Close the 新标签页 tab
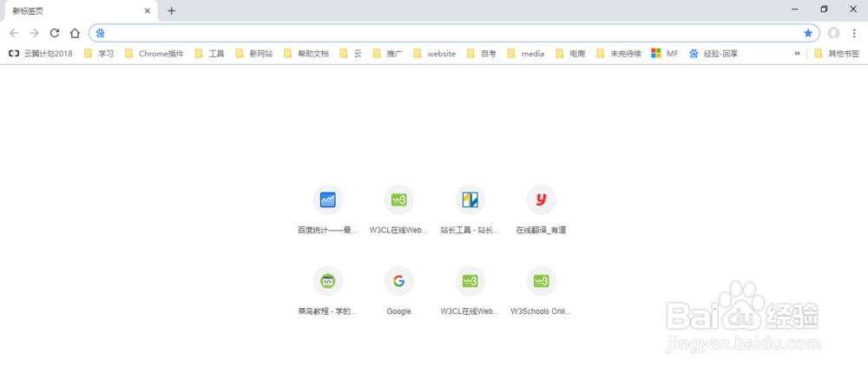 pyautogui.click(x=148, y=11)
